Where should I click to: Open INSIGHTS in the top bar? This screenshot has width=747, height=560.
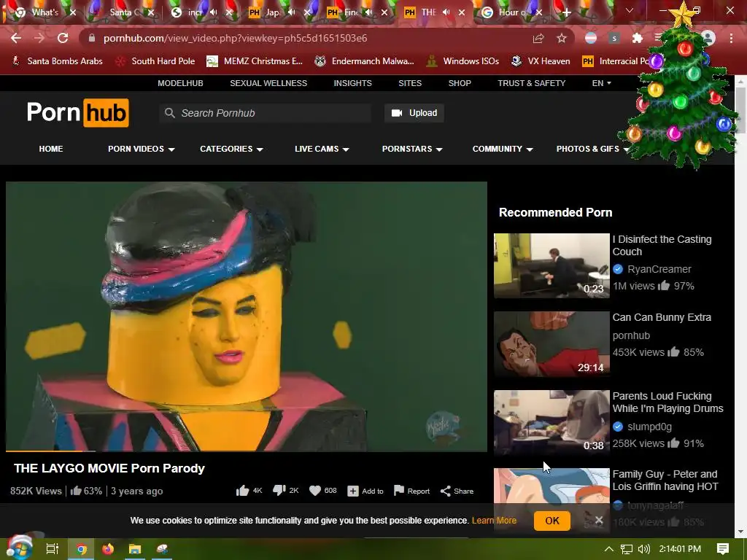coord(352,83)
